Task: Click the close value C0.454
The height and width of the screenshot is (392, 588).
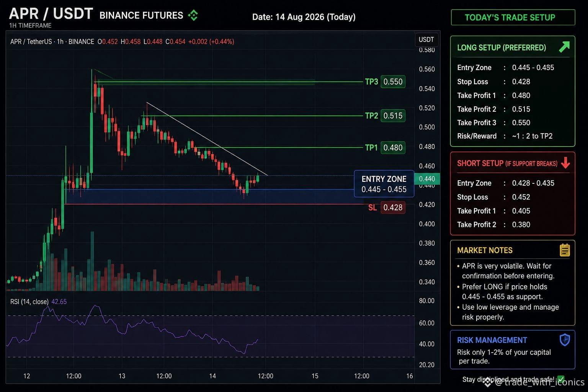Action: pos(175,41)
